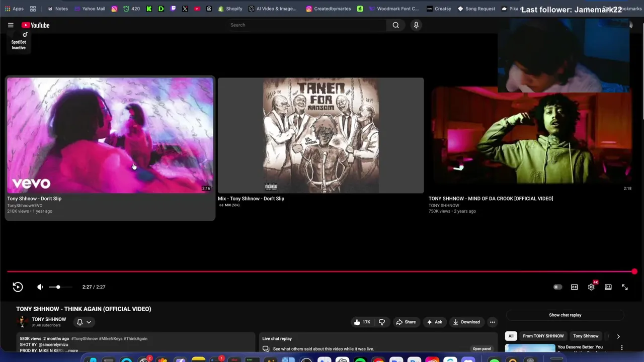The height and width of the screenshot is (362, 644).
Task: Open the YouTube hamburger guide menu
Action: (11, 25)
